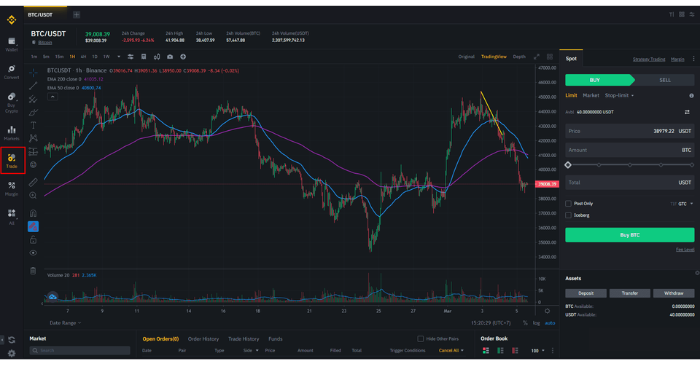The image size is (700, 366).
Task: Tick the Hide Other Pairs checkbox
Action: click(420, 339)
